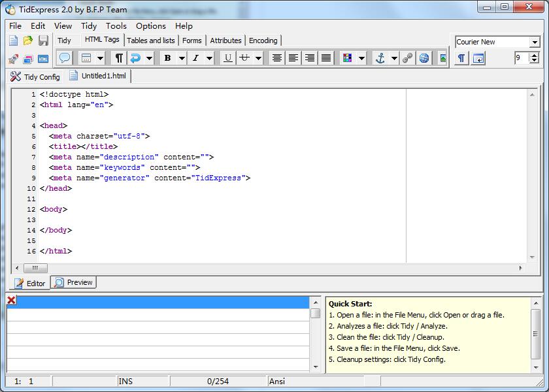Click the TidExpress text on line 9
The height and width of the screenshot is (392, 549).
tap(218, 178)
